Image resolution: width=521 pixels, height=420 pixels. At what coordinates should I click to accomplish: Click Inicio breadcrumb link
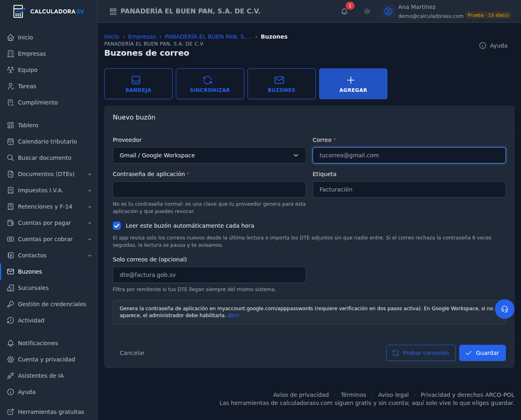(x=112, y=37)
